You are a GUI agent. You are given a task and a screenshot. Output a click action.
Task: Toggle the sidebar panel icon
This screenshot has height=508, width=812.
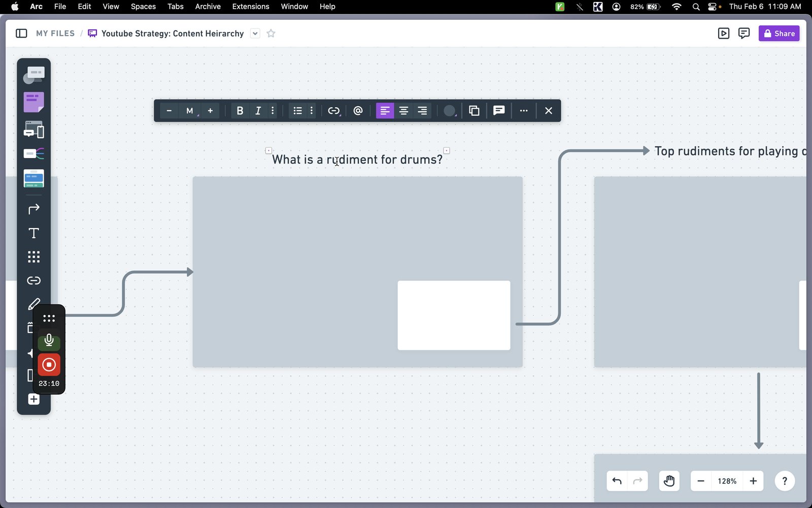21,34
